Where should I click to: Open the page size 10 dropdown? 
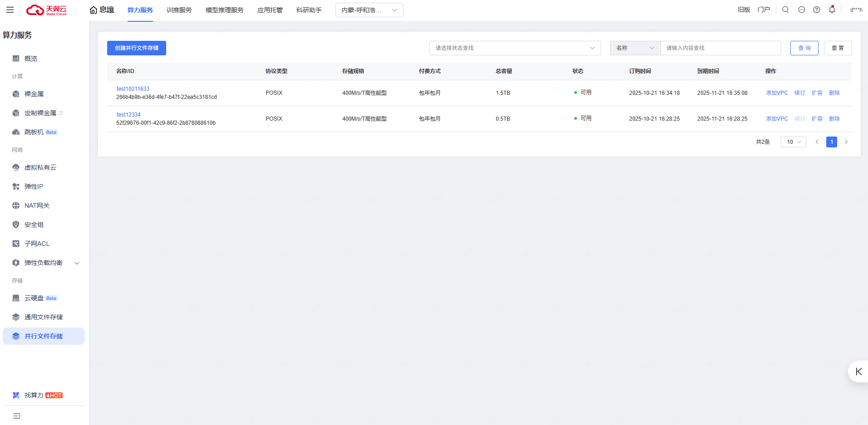click(x=793, y=142)
